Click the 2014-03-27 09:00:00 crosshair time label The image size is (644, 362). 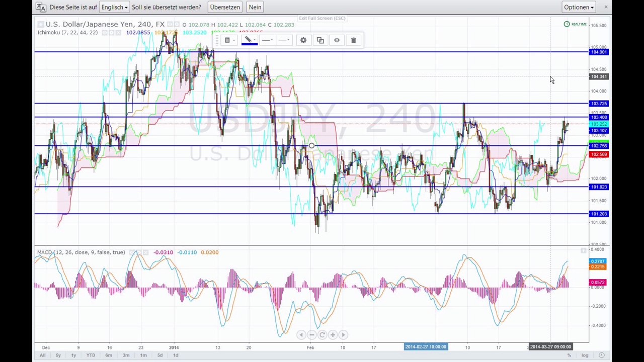click(x=550, y=347)
